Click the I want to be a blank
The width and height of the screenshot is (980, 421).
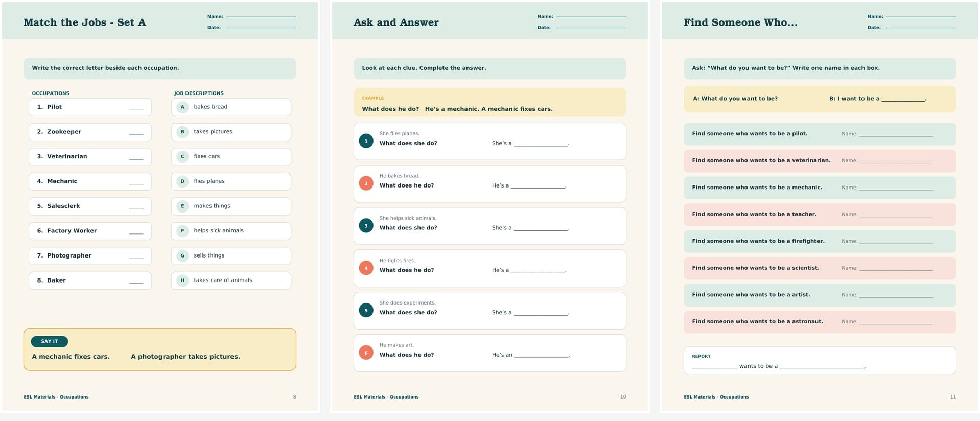(903, 100)
